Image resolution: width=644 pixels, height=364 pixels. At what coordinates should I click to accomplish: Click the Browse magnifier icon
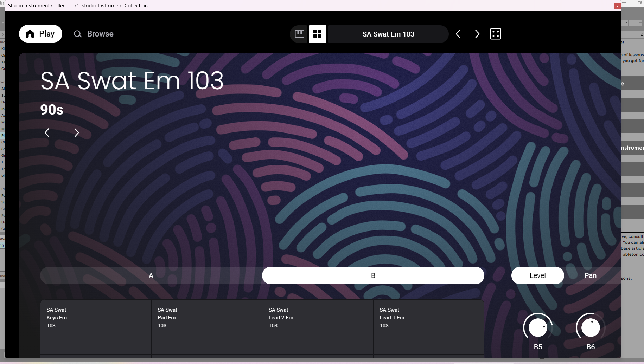tap(78, 34)
